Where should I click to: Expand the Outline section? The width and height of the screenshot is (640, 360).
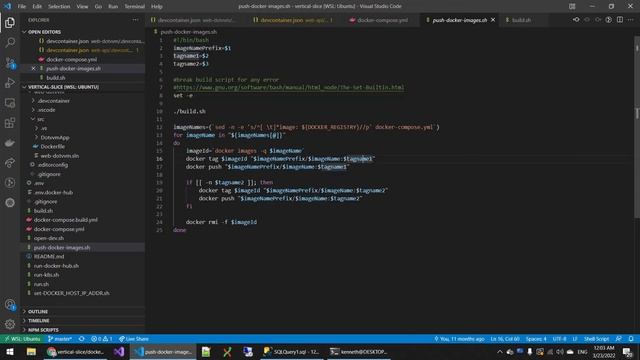pyautogui.click(x=83, y=311)
